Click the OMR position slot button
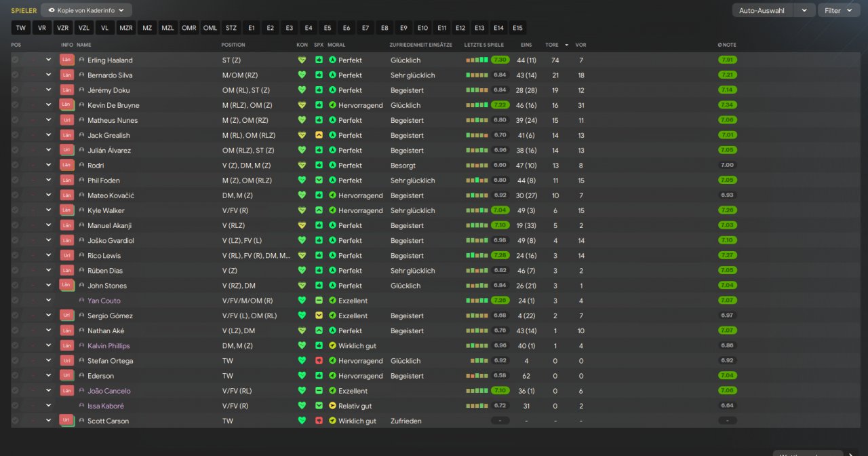Screen dimensions: 868x456 point(189,28)
